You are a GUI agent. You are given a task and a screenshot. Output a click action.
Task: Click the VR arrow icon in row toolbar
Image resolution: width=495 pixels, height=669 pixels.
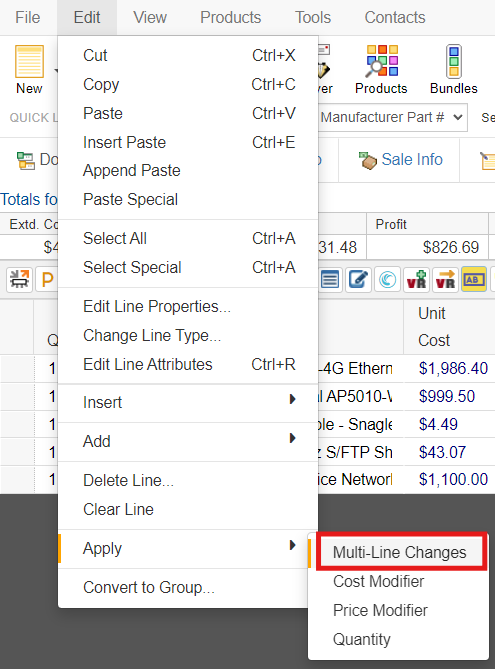pos(445,279)
